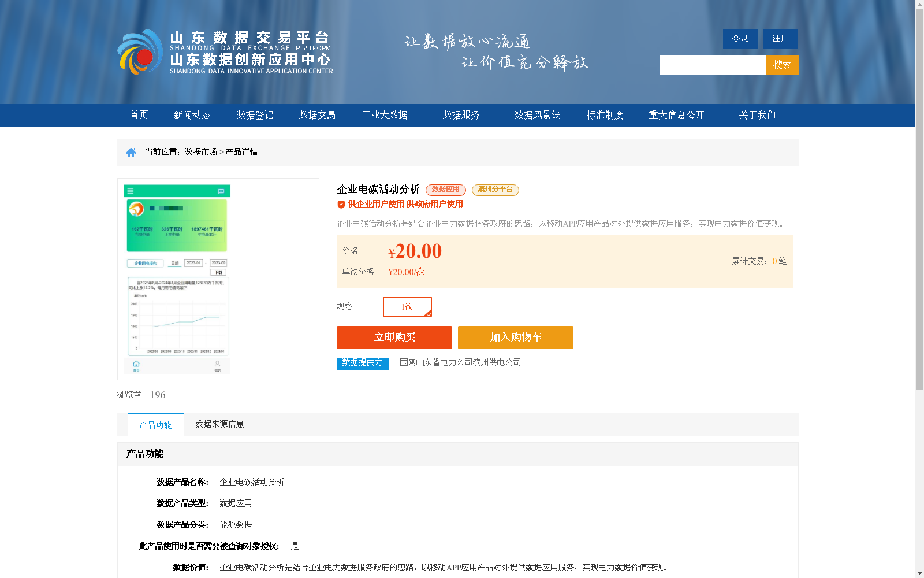The height and width of the screenshot is (578, 924).
Task: Click the page title 企业电碳活动分析
Action: [x=378, y=190]
